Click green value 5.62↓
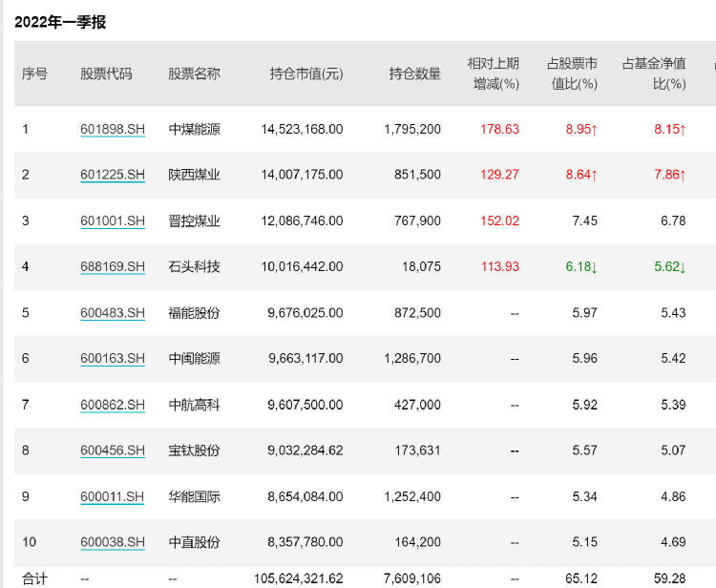 point(670,266)
